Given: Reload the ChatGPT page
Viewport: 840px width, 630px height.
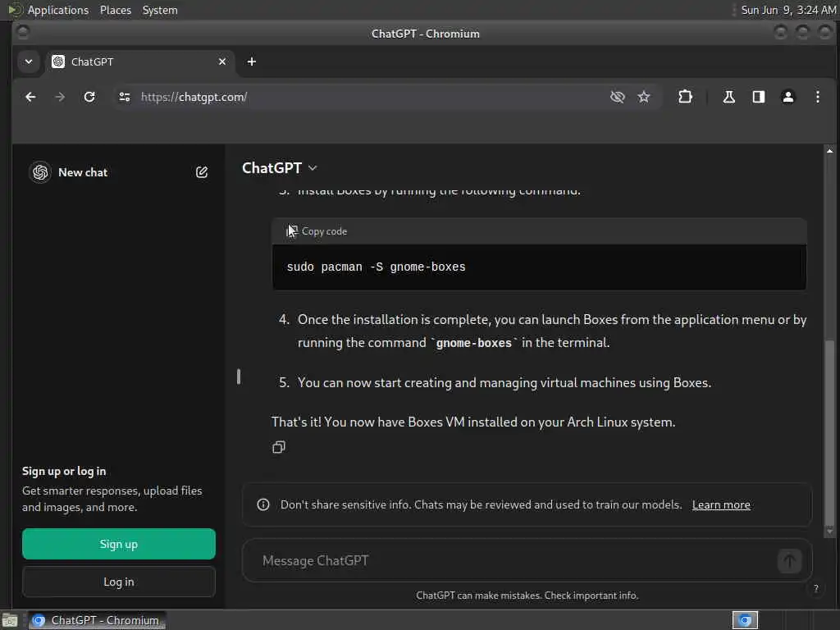Looking at the screenshot, I should (x=89, y=97).
